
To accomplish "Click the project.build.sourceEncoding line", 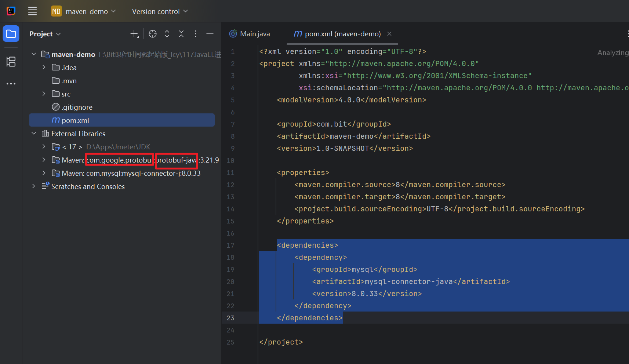I will tap(440, 209).
